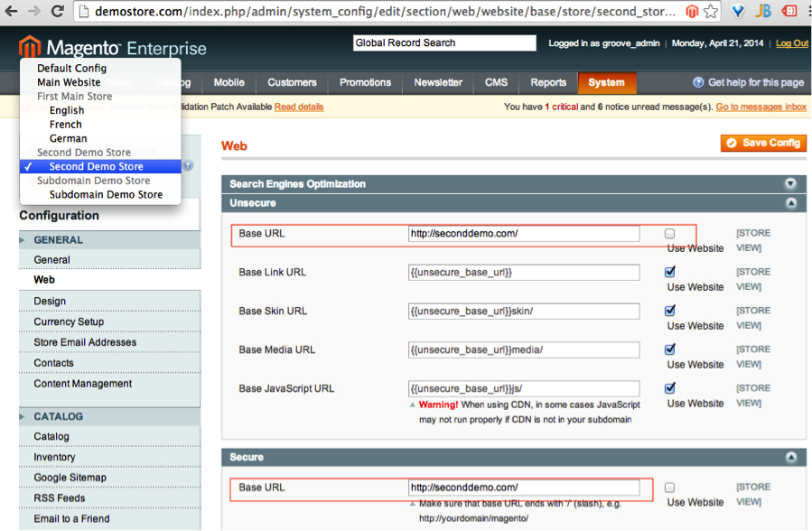Toggle Use Website for Base Skin URL

[669, 311]
